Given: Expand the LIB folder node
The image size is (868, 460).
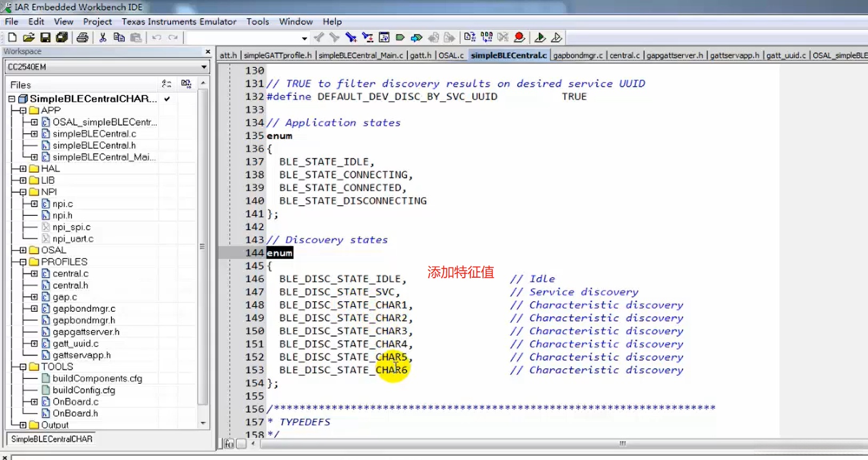Looking at the screenshot, I should pos(23,180).
